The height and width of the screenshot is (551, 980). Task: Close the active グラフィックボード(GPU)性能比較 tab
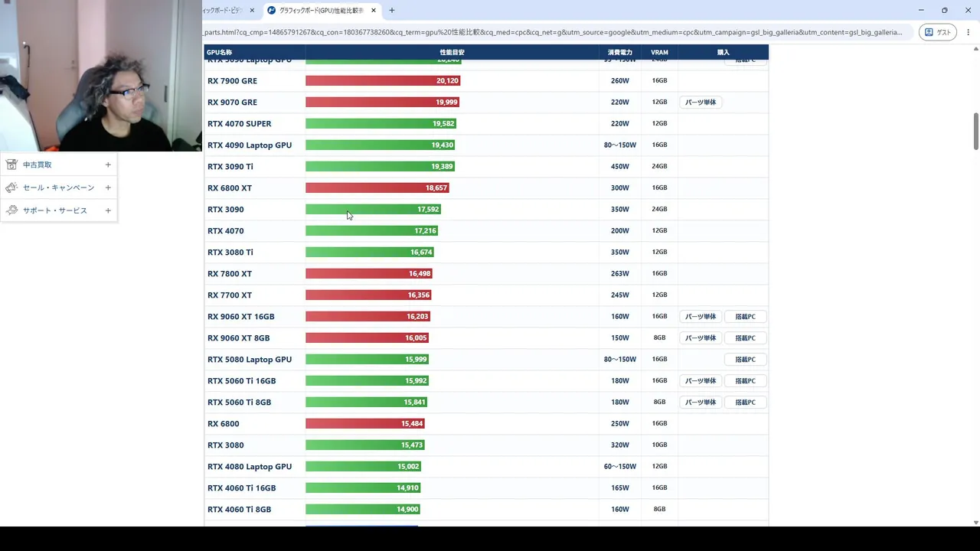[374, 11]
